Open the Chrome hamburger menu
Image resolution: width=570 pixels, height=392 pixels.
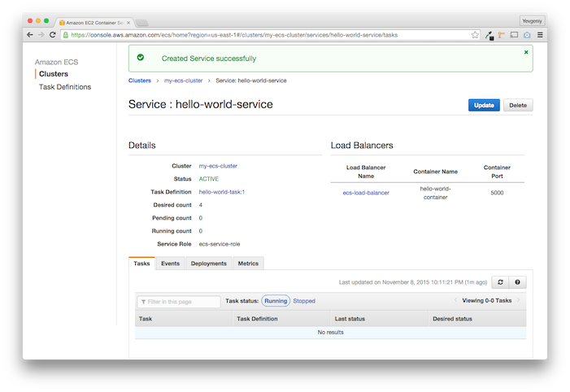[x=540, y=35]
